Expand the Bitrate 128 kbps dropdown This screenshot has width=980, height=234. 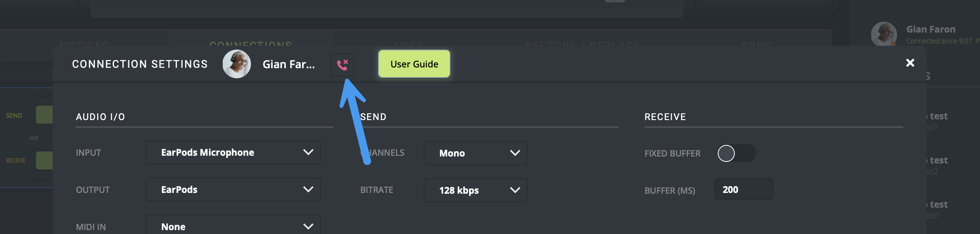pos(475,190)
